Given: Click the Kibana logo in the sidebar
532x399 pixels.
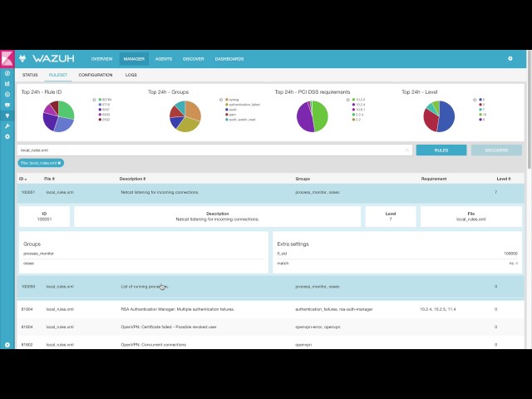Looking at the screenshot, I should pos(7,59).
